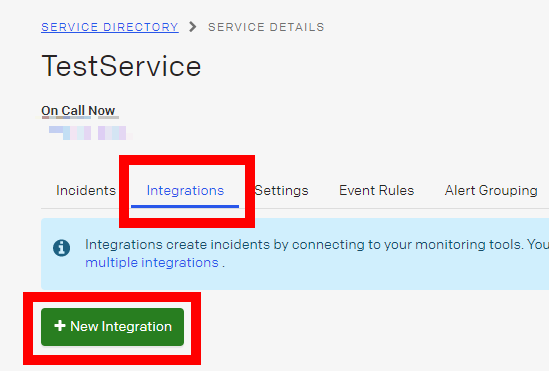Open the Service Directory breadcrumb link
Screen dimensions: 549x371
110,27
